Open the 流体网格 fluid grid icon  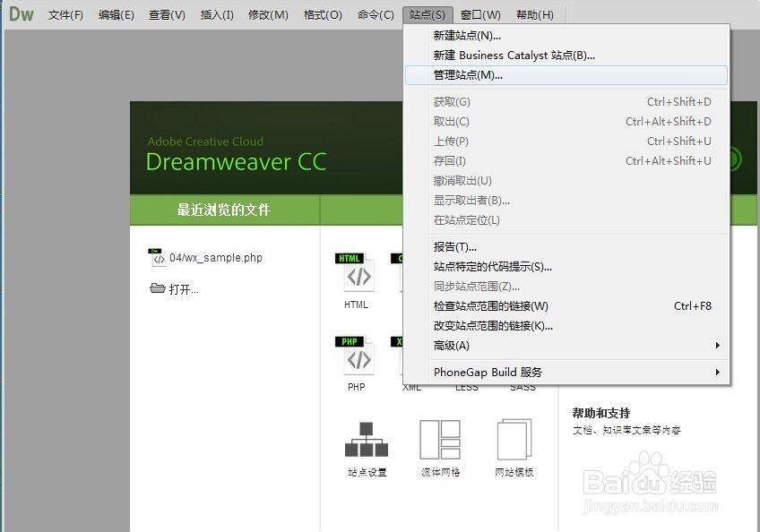440,440
